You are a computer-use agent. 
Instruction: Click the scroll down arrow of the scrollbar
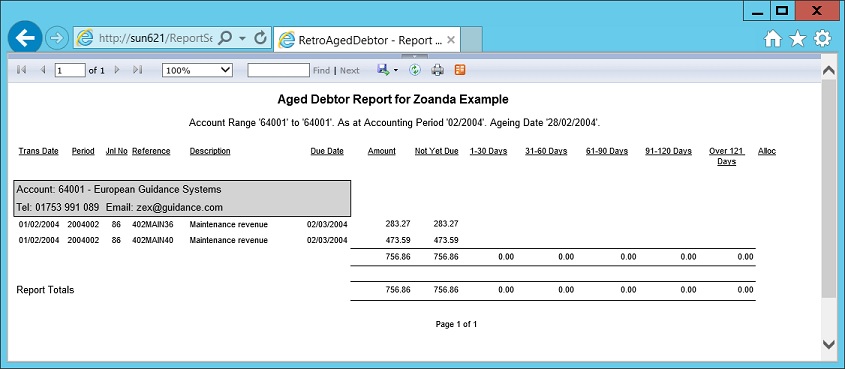pos(829,344)
